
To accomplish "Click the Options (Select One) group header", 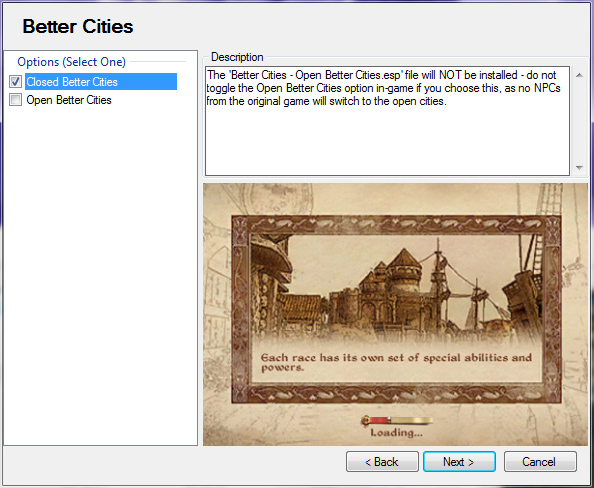I will pyautogui.click(x=71, y=62).
